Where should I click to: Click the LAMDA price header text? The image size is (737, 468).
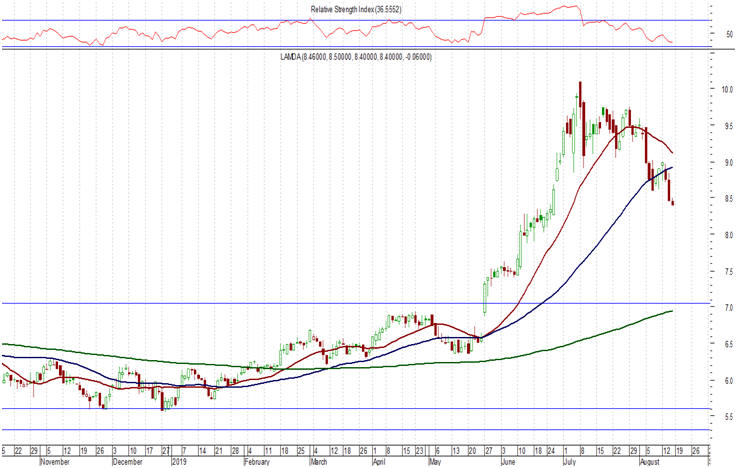(x=355, y=57)
